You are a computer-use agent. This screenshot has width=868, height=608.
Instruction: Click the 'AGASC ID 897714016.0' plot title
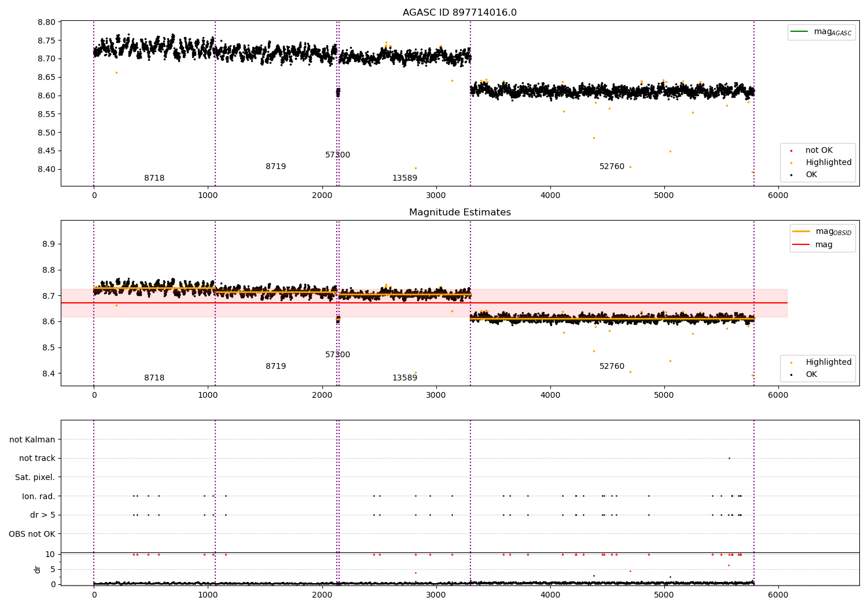coord(459,13)
